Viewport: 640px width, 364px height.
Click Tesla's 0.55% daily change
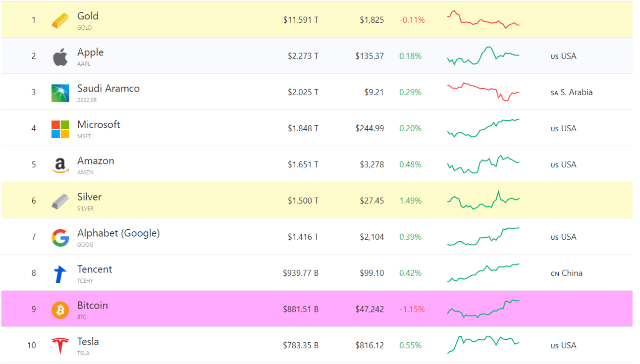[x=411, y=345]
